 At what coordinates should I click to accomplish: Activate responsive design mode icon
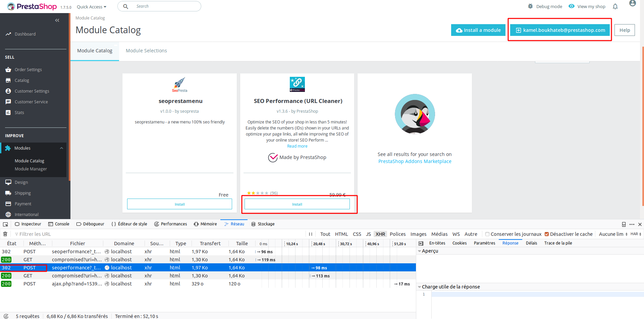(624, 224)
